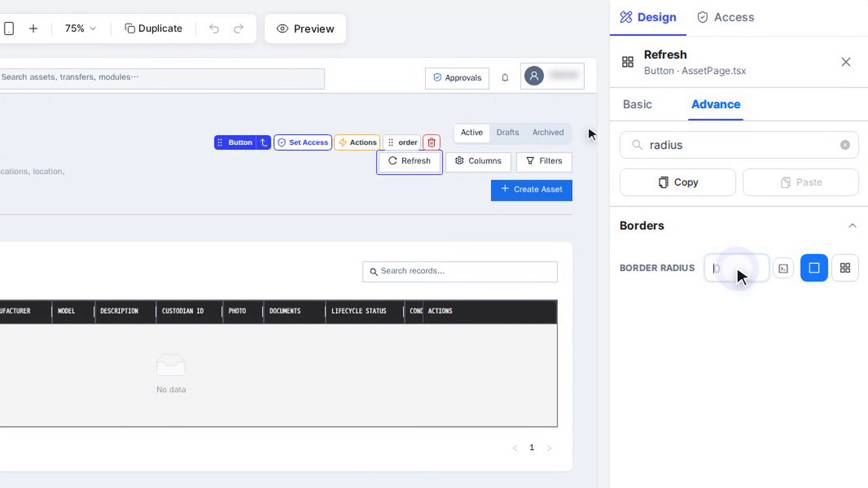Click the redo arrow icon
This screenshot has height=488, width=868.
pyautogui.click(x=238, y=28)
